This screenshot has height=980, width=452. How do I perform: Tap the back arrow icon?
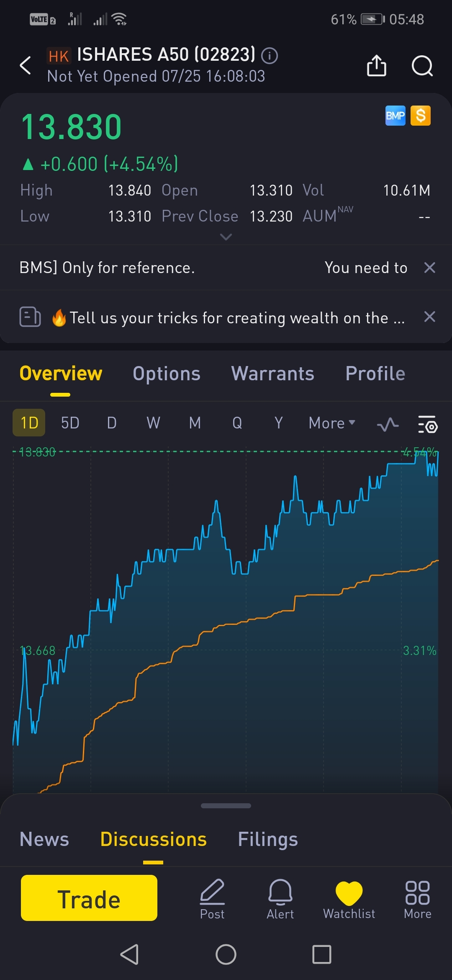coord(26,66)
